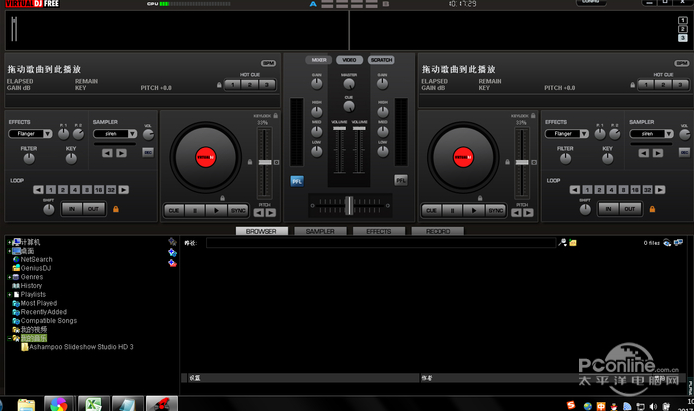Toggle the left hot cue lock icon

pyautogui.click(x=219, y=85)
